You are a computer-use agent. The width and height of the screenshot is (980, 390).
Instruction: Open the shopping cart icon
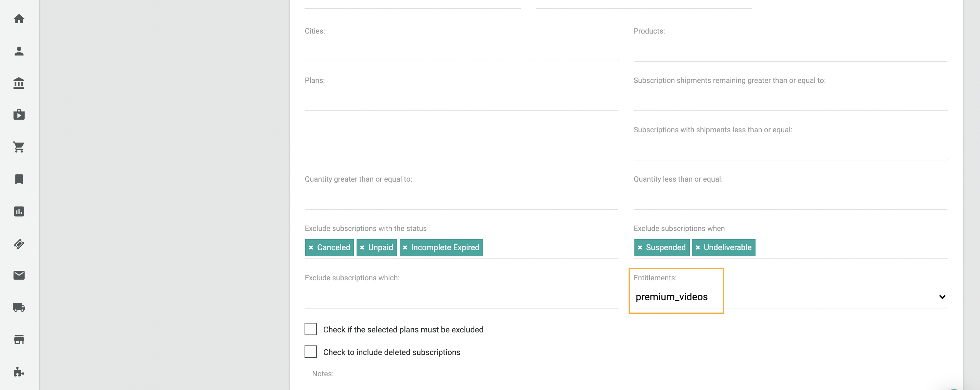[x=19, y=147]
